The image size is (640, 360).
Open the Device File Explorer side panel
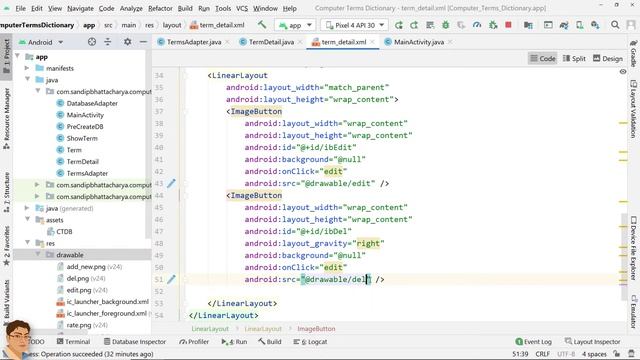tap(633, 248)
